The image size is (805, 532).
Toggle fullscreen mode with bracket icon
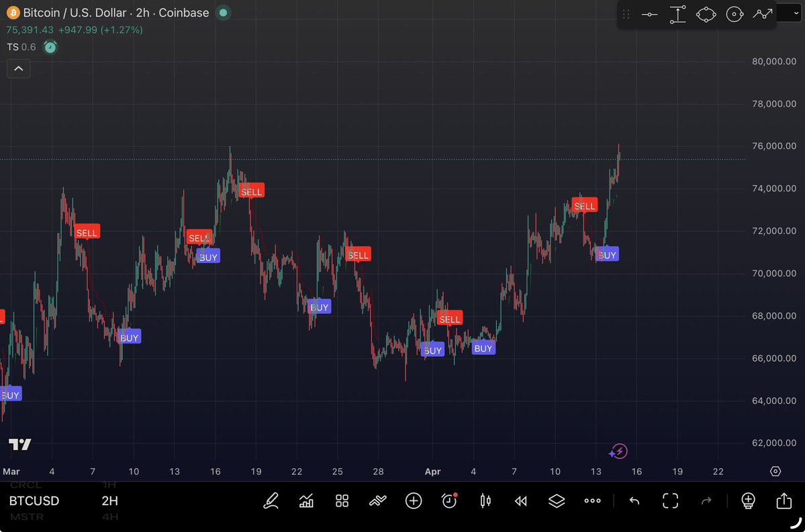(x=670, y=500)
